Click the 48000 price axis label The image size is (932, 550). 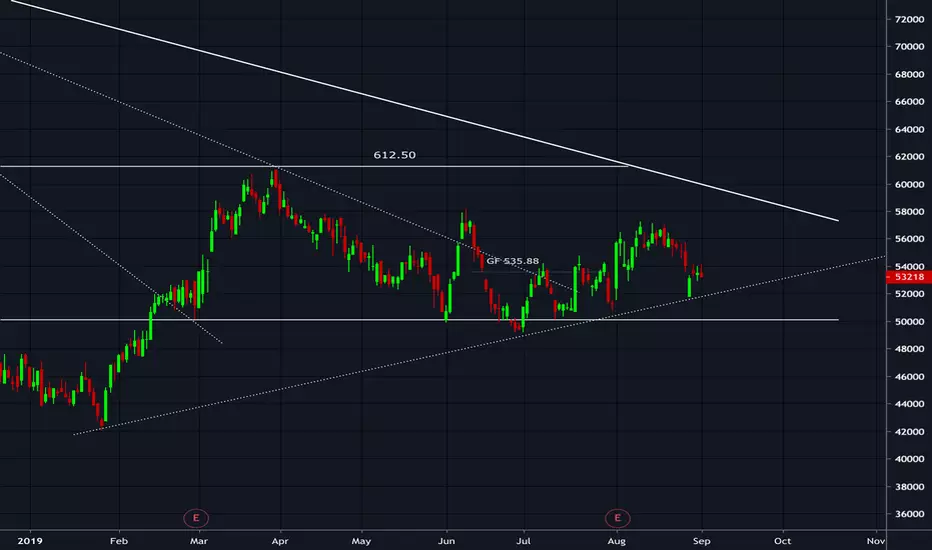[x=909, y=349]
